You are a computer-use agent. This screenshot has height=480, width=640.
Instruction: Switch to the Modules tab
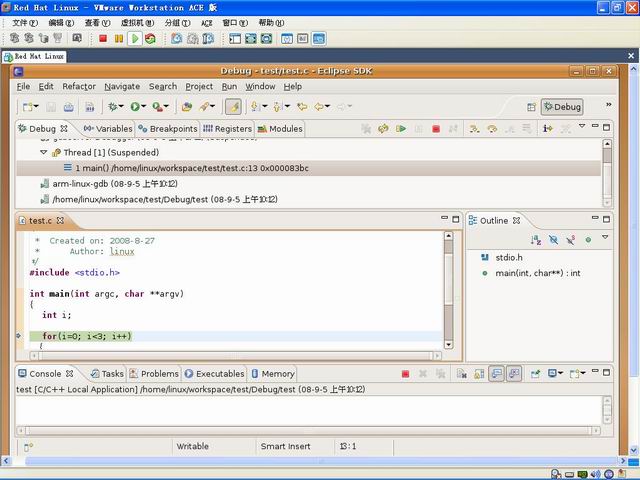pos(280,129)
